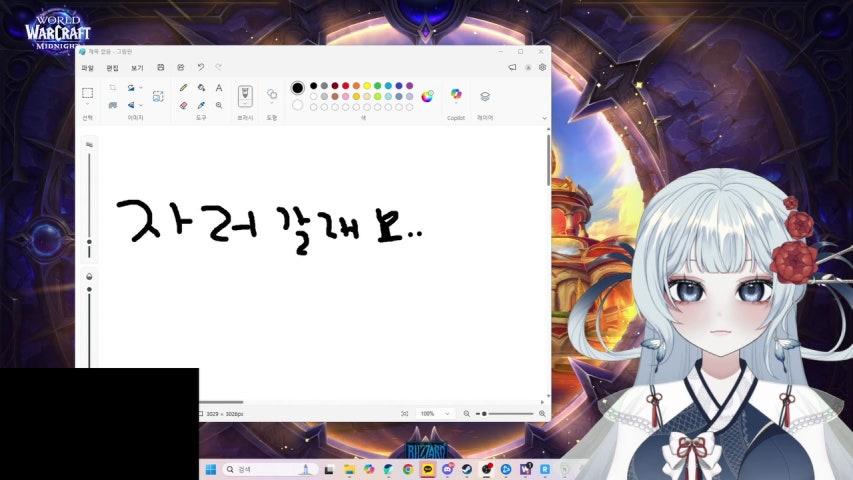Image resolution: width=853 pixels, height=480 pixels.
Task: Pick the green color swatch
Action: pos(378,86)
